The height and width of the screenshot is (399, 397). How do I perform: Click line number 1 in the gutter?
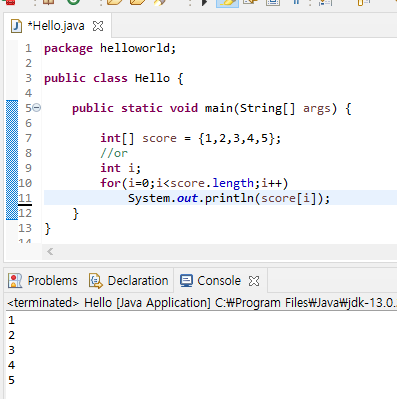point(28,48)
